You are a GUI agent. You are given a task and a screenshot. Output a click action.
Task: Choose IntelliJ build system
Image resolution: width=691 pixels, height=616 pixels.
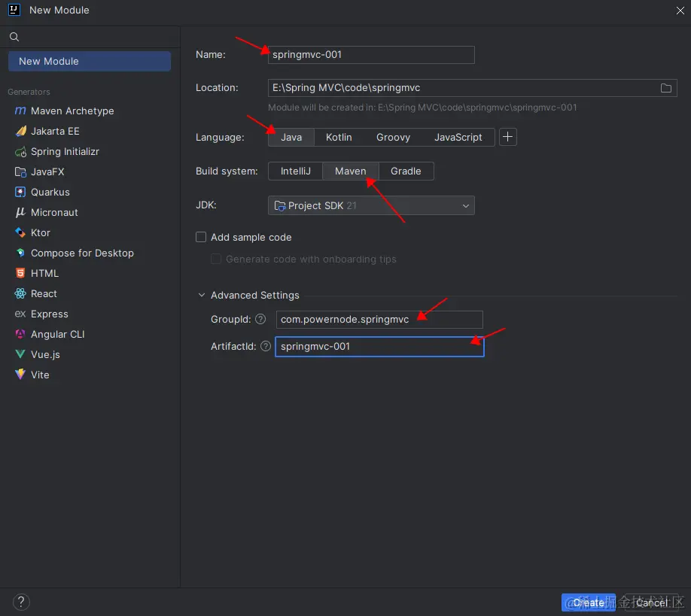pyautogui.click(x=296, y=171)
